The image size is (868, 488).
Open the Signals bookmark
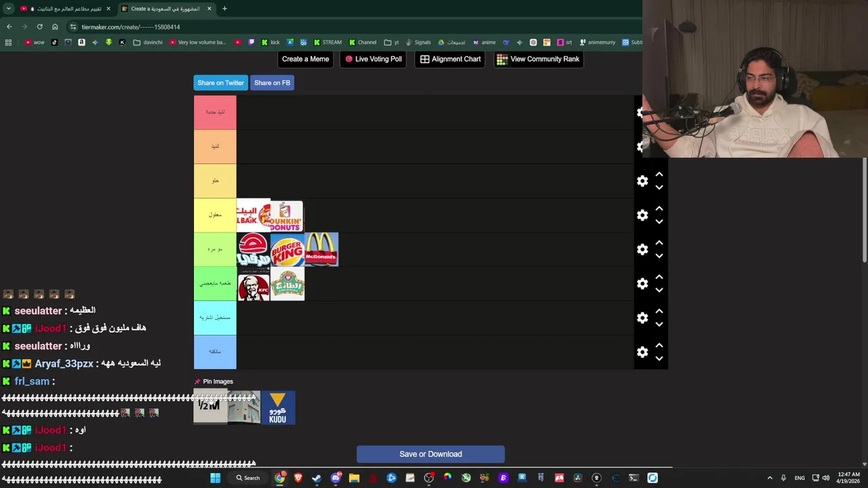pyautogui.click(x=418, y=42)
